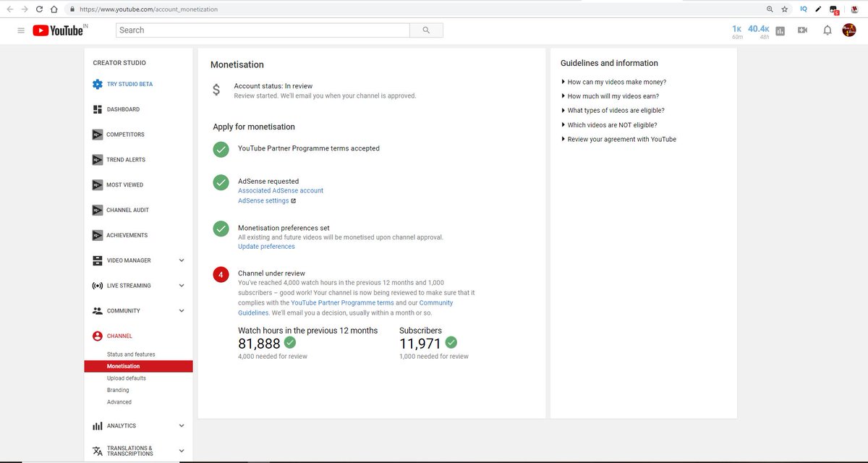Click the 40.4K 48h views stat
The image size is (868, 463).
click(759, 30)
